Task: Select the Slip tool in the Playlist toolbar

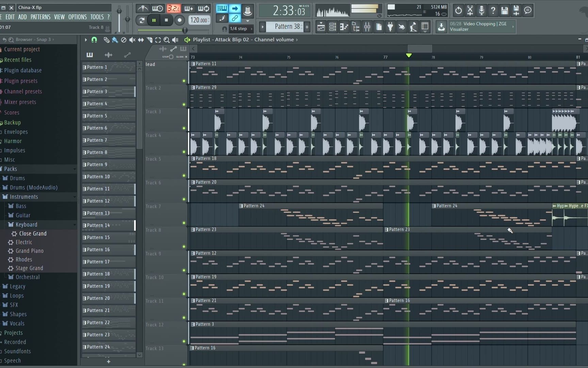Action: (x=141, y=40)
